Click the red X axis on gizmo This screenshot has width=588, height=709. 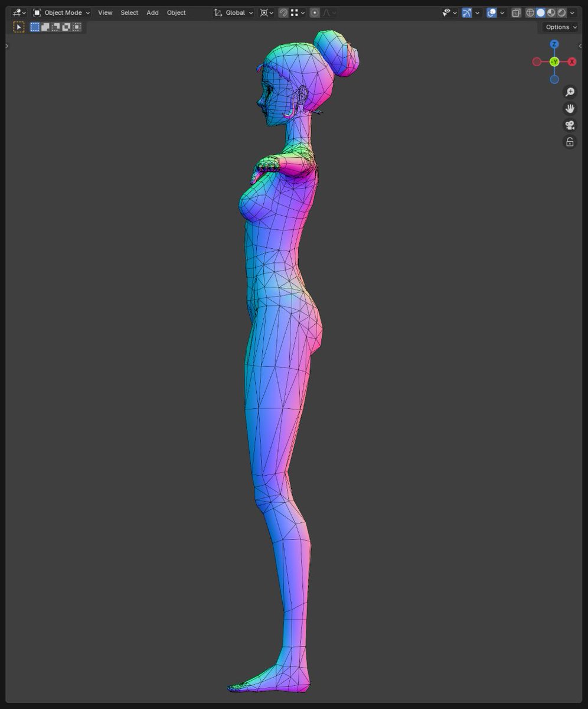[572, 61]
